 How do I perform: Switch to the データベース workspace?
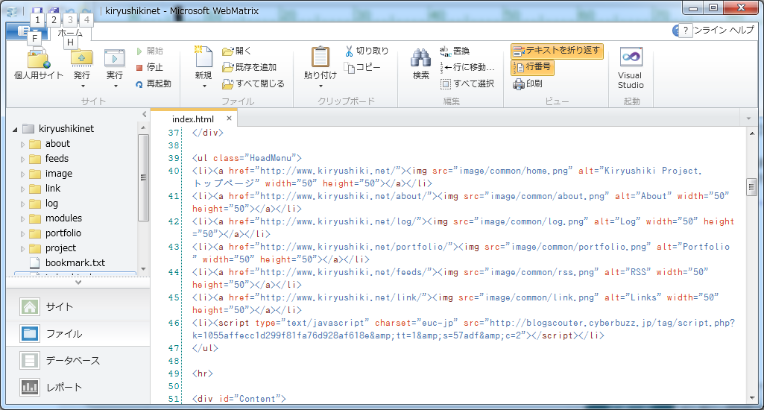pyautogui.click(x=78, y=360)
